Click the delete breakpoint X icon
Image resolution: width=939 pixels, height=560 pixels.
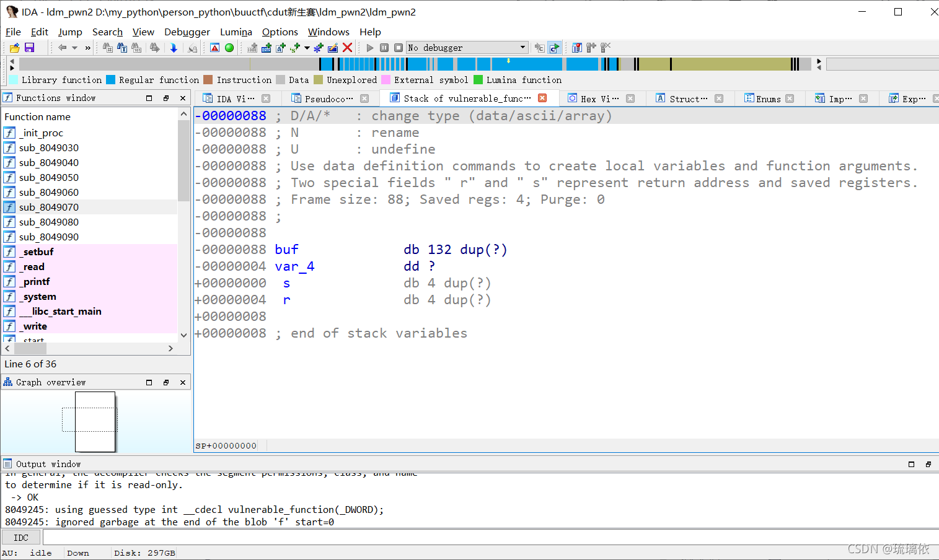pyautogui.click(x=606, y=48)
